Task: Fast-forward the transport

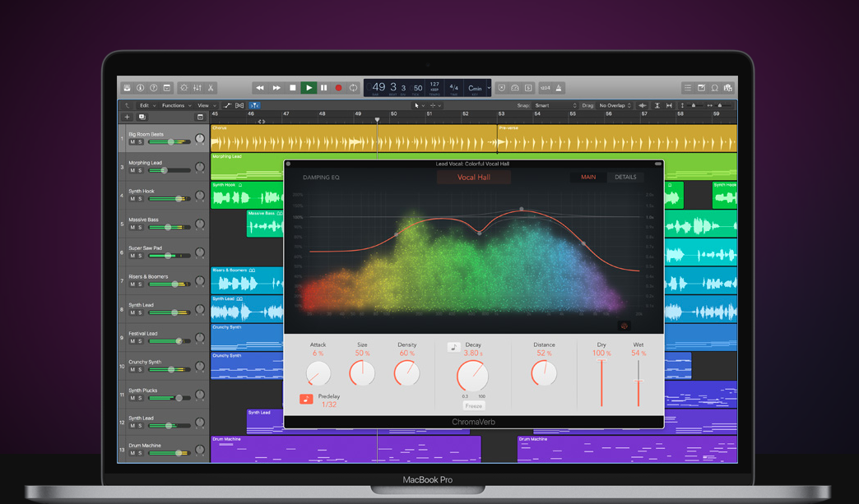Action: [x=276, y=87]
